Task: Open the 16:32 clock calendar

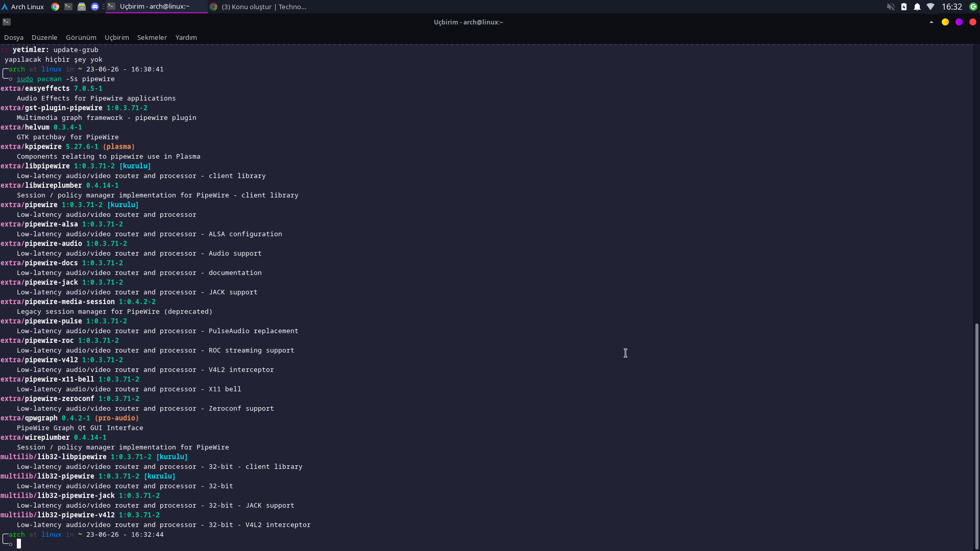Action: pos(951,7)
